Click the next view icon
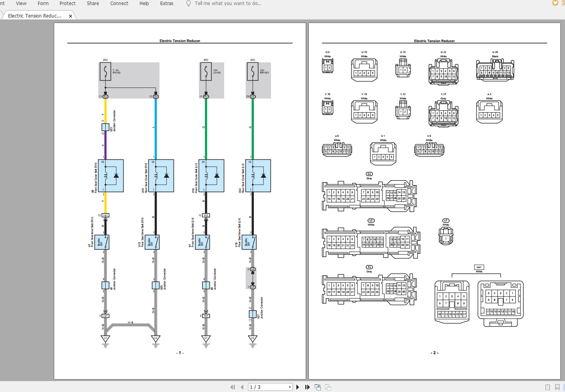This screenshot has width=565, height=392. click(x=328, y=387)
